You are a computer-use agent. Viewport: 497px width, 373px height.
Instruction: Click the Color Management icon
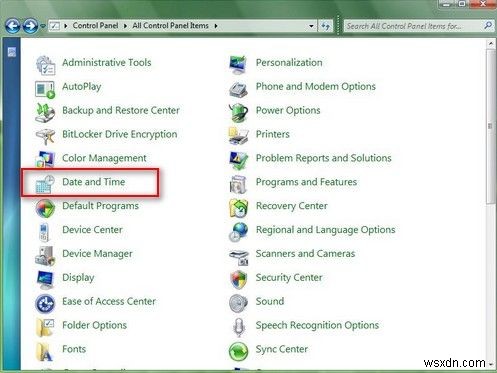coord(45,160)
